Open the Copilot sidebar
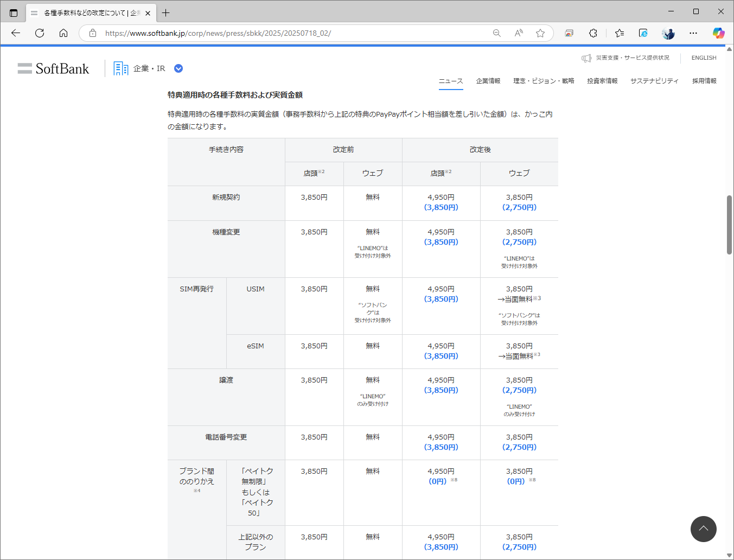 pyautogui.click(x=719, y=33)
